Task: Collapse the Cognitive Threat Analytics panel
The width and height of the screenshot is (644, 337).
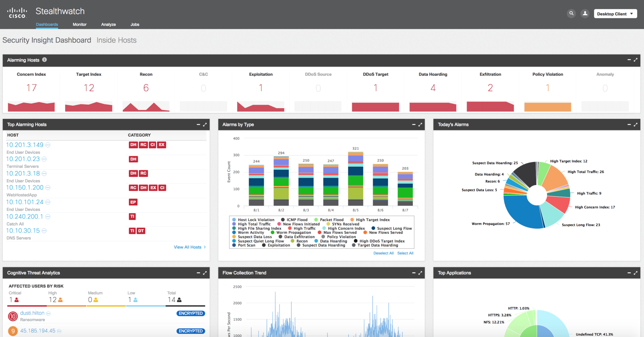Action: (198, 273)
